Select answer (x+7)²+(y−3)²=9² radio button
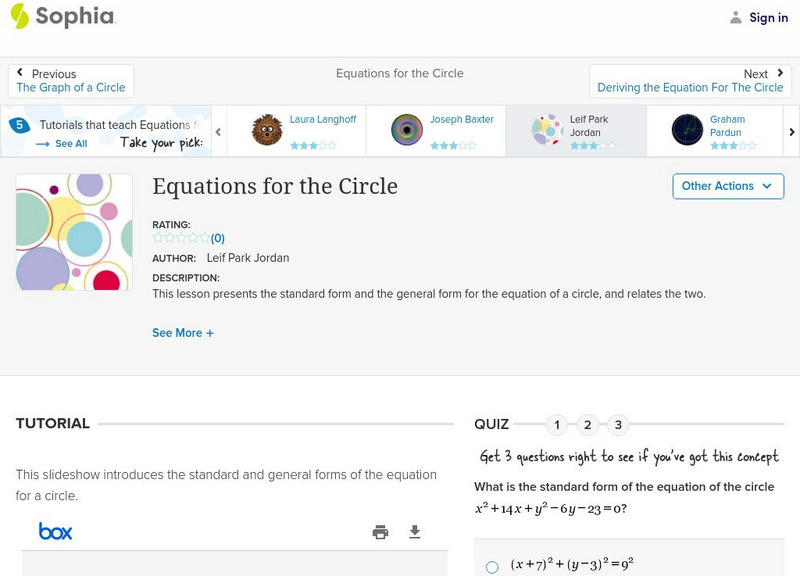Viewport: 800px width, 576px height. pyautogui.click(x=492, y=567)
